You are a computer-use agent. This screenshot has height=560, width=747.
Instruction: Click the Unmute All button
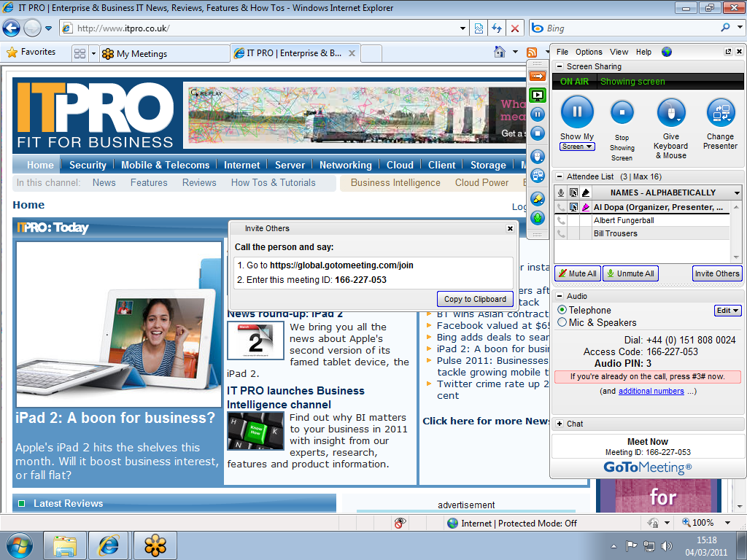(x=631, y=273)
